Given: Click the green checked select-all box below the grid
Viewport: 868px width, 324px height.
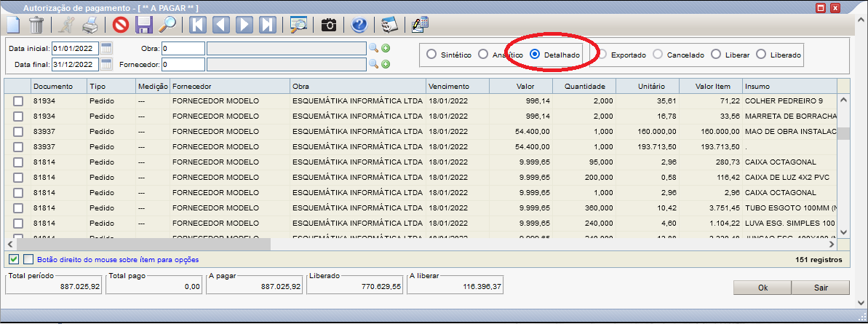Looking at the screenshot, I should tap(14, 259).
